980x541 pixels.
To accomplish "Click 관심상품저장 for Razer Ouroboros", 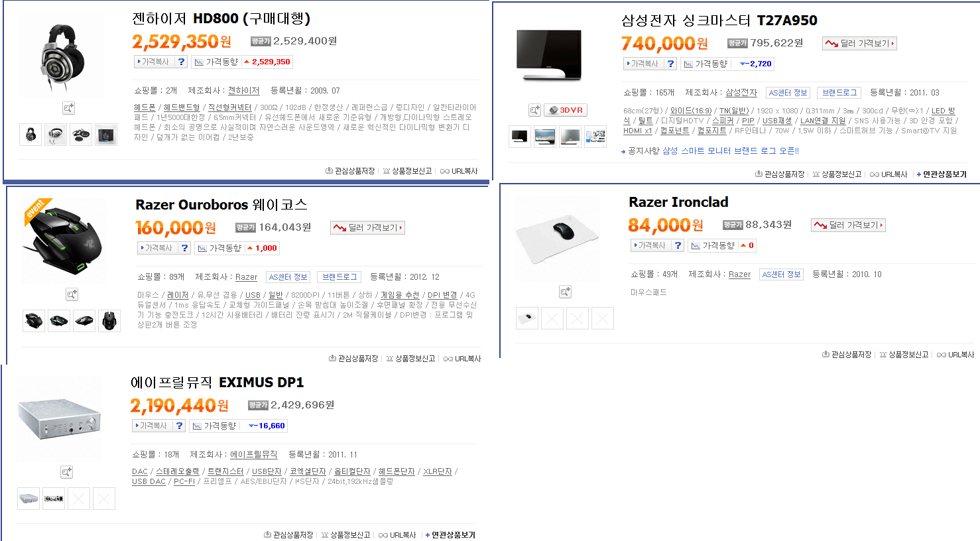I will pyautogui.click(x=353, y=359).
